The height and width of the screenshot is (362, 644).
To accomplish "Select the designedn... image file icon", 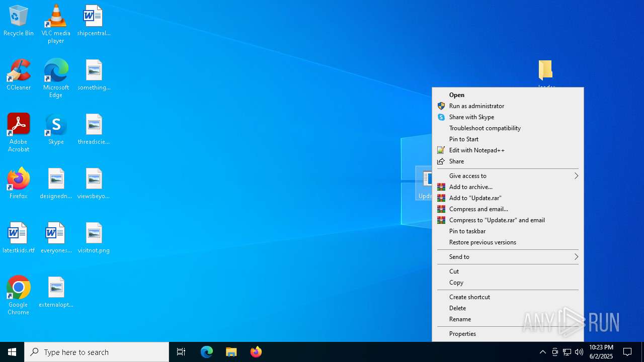I will [x=56, y=184].
